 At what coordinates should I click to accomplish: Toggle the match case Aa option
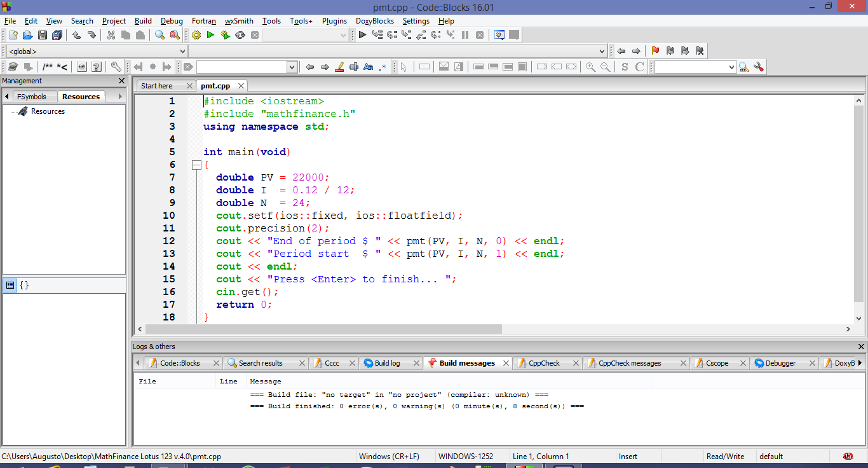[x=368, y=67]
